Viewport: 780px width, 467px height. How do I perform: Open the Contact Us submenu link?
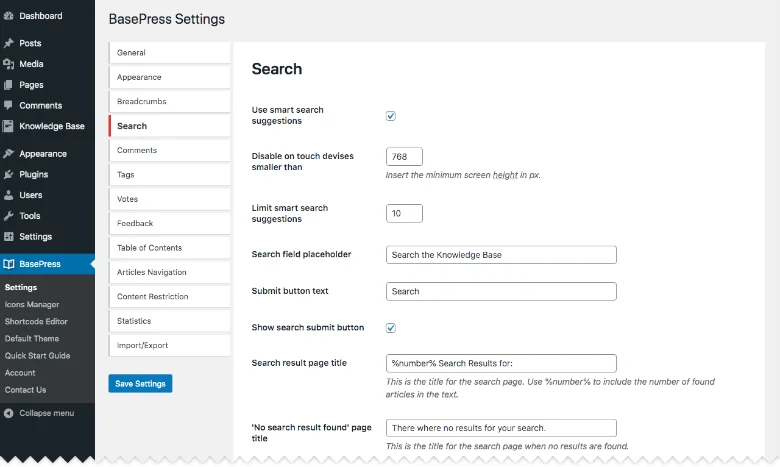(x=25, y=390)
